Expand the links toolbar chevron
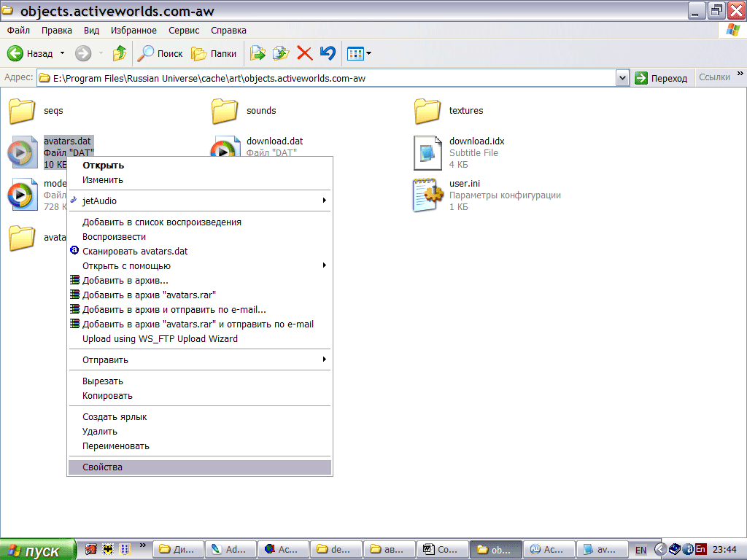The image size is (747, 560). click(740, 74)
